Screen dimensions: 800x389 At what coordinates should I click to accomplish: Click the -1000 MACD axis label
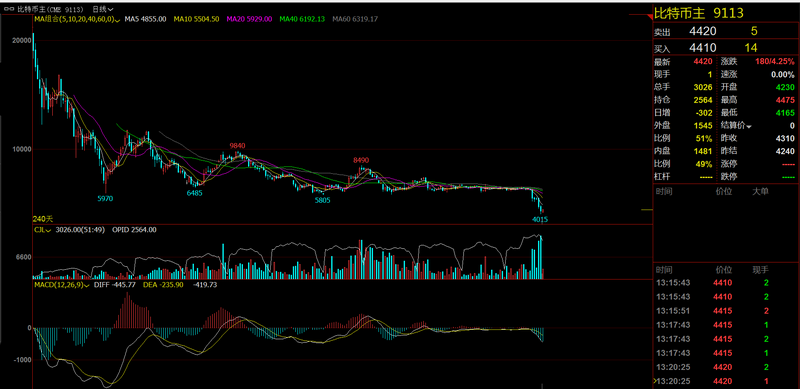[22, 360]
